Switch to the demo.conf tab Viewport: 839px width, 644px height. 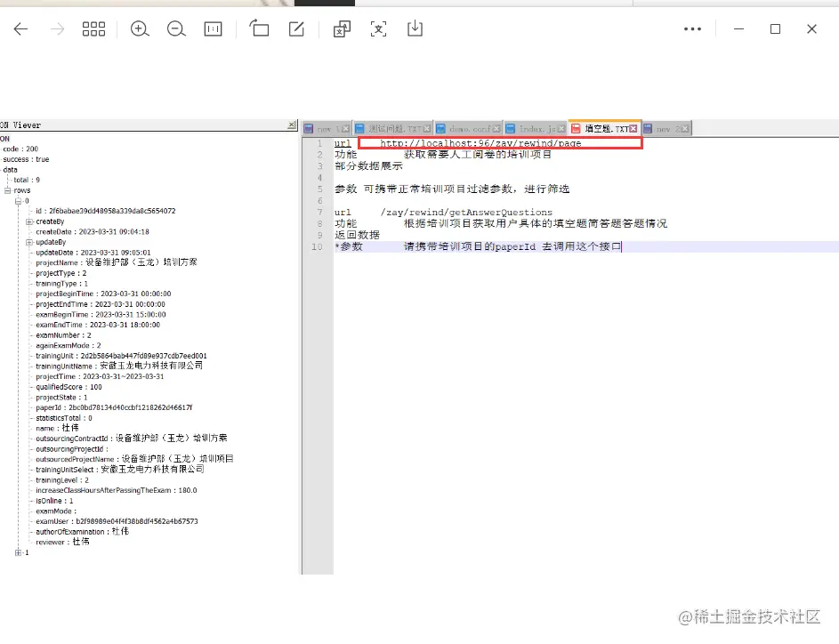point(469,129)
